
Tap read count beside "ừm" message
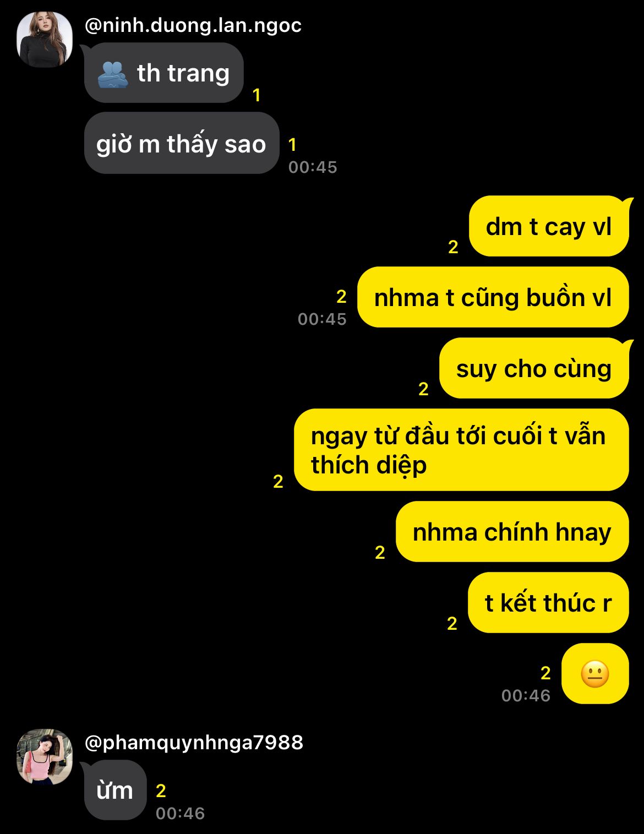pos(161,791)
